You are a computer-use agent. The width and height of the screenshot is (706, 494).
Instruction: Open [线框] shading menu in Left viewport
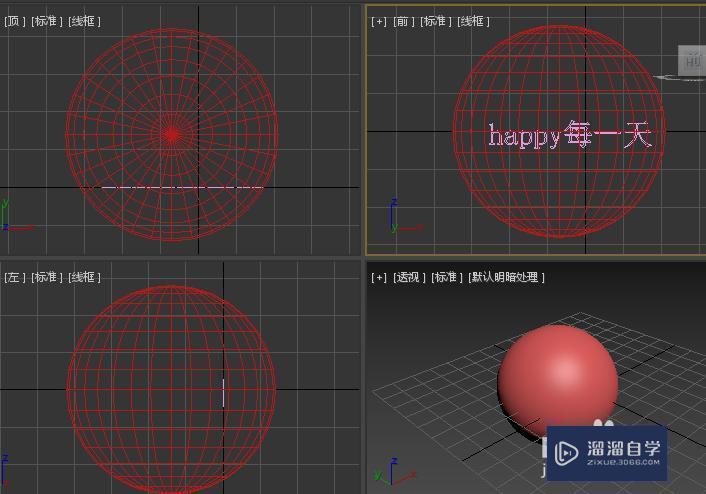tap(85, 277)
